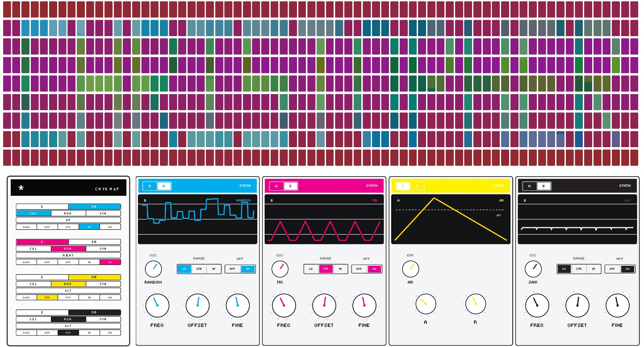Turn cyan synth HPF off
The width and height of the screenshot is (644, 347).
tap(233, 269)
